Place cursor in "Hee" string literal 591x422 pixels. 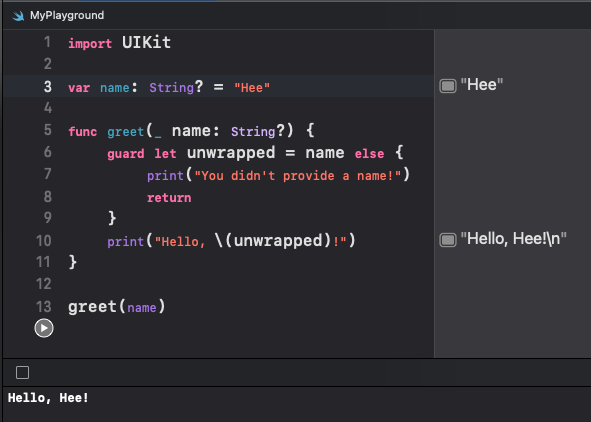[x=252, y=88]
